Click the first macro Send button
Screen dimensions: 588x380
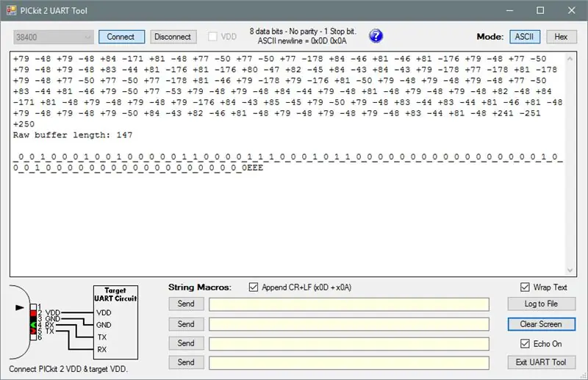[x=186, y=304]
